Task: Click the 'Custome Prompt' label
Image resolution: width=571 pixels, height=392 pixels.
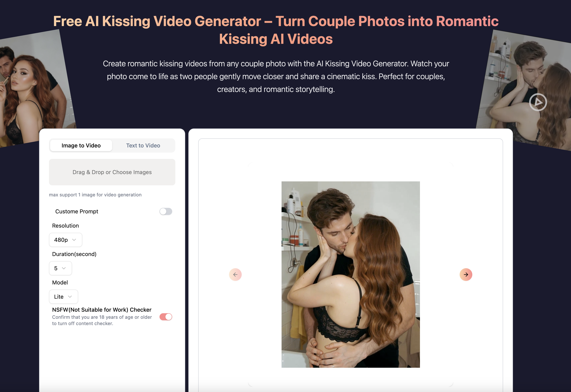Action: tap(77, 211)
